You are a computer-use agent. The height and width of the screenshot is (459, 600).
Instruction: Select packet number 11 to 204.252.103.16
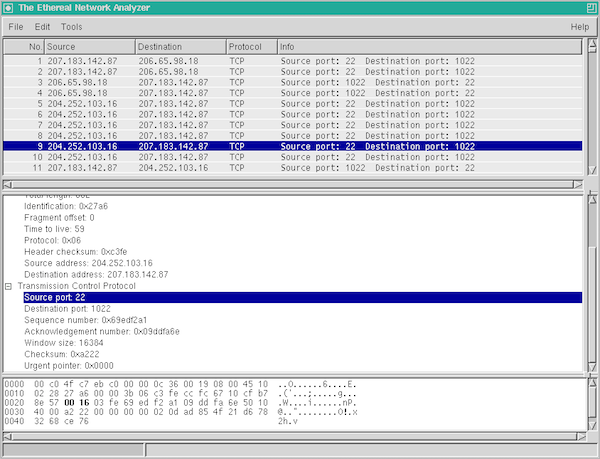293,168
